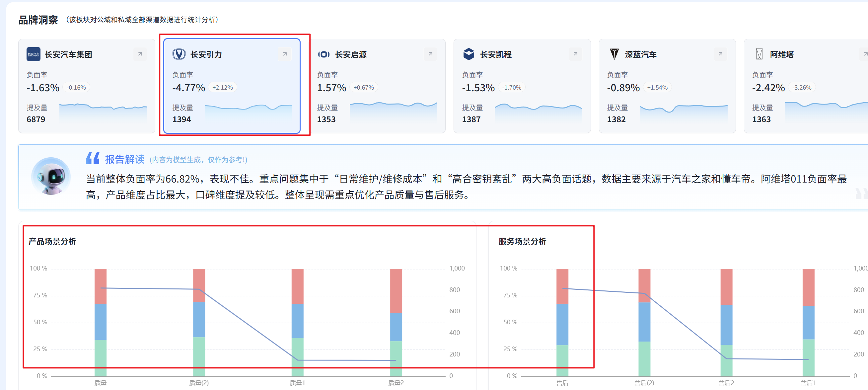This screenshot has height=390, width=868.
Task: Click the blue segment of the 质量(2) bar
Action: (x=199, y=320)
